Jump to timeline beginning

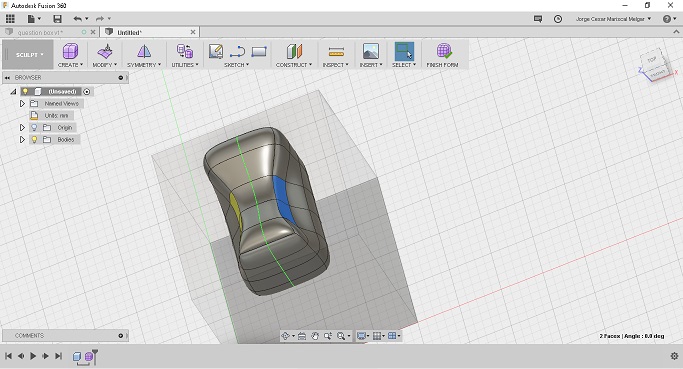click(x=8, y=356)
